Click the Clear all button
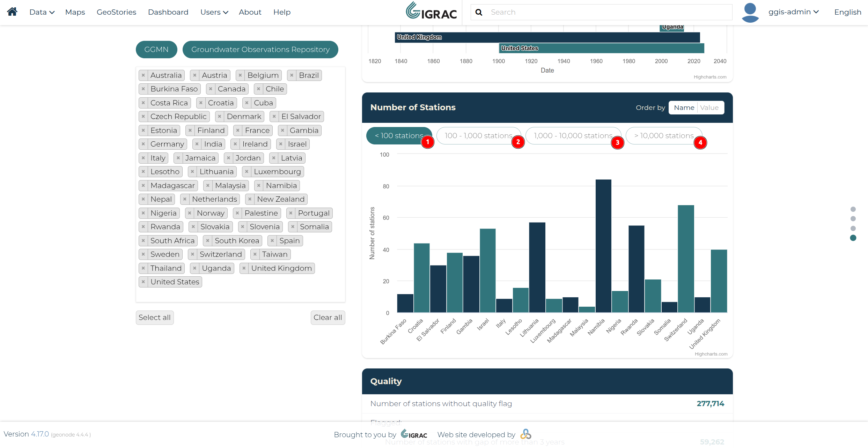This screenshot has height=448, width=868. coord(328,318)
